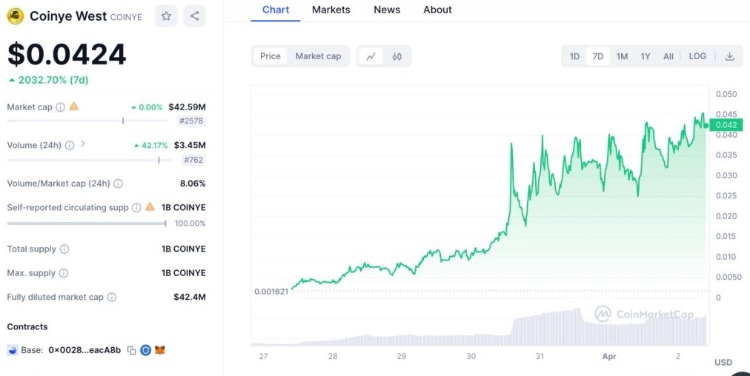Click the circulating supply progress bar
This screenshot has height=376, width=750.
87,223
